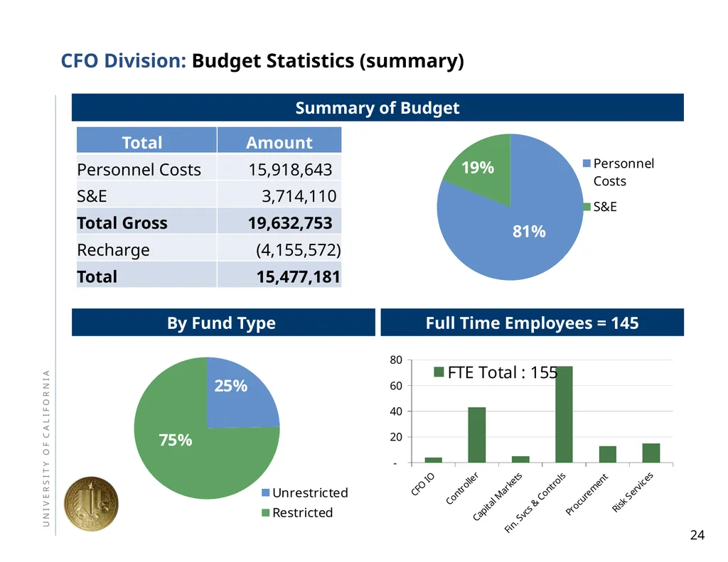Click the blue Personnel Costs legend swatch
Viewport: 728px width, 562px height.
(x=587, y=163)
